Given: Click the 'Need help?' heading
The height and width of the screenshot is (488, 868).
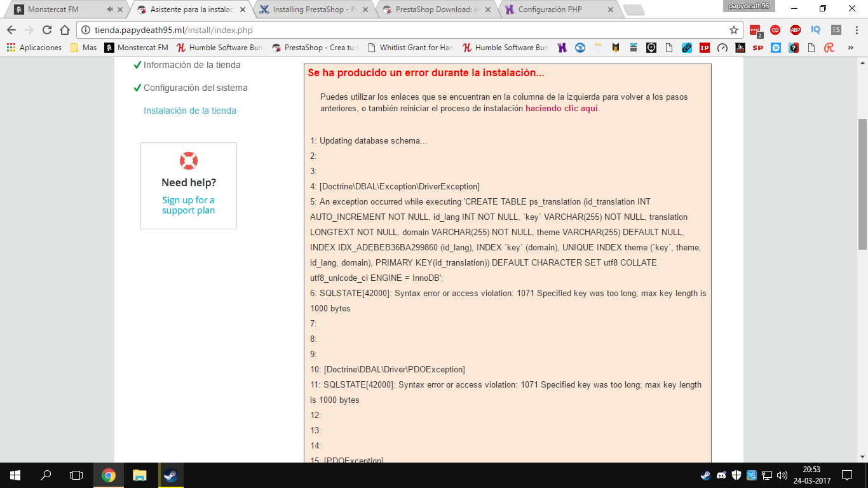Looking at the screenshot, I should point(189,182).
